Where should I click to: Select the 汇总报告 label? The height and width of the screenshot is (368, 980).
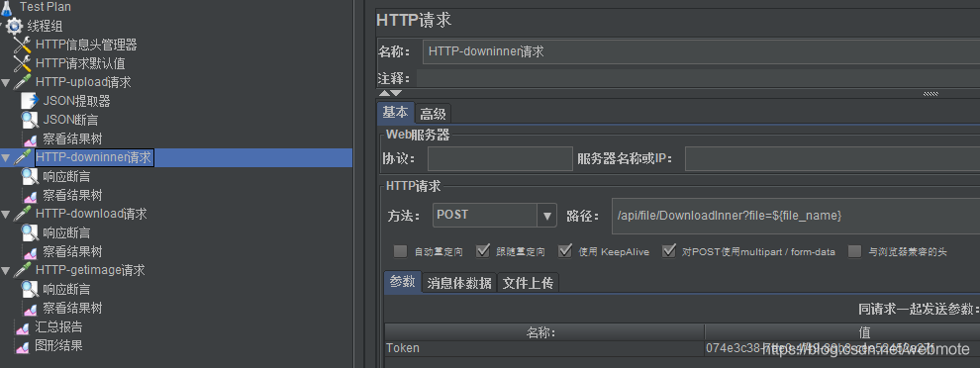(58, 326)
